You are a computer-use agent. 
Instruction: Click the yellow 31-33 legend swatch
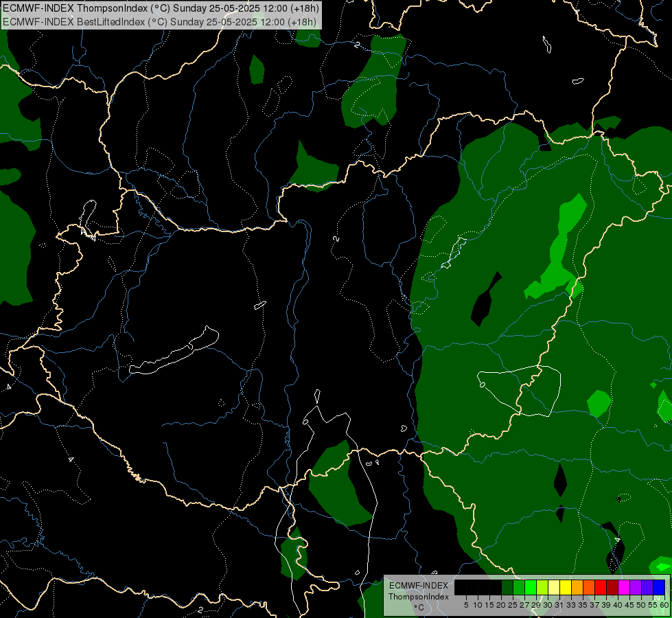pyautogui.click(x=566, y=587)
